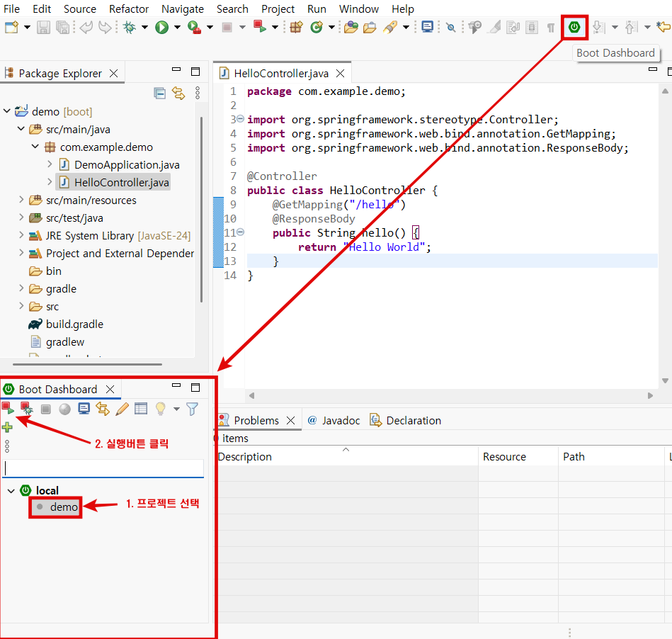Click the Collapse All icon in Package Explorer
The image size is (672, 639).
[160, 93]
